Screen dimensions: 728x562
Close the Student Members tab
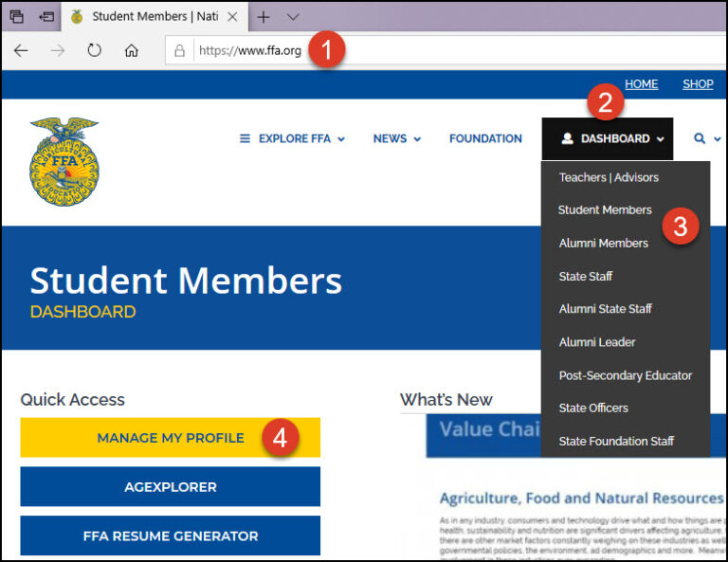pyautogui.click(x=232, y=17)
